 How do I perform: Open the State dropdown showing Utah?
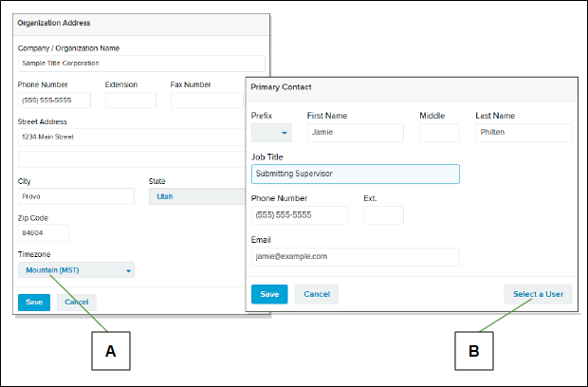tap(197, 196)
